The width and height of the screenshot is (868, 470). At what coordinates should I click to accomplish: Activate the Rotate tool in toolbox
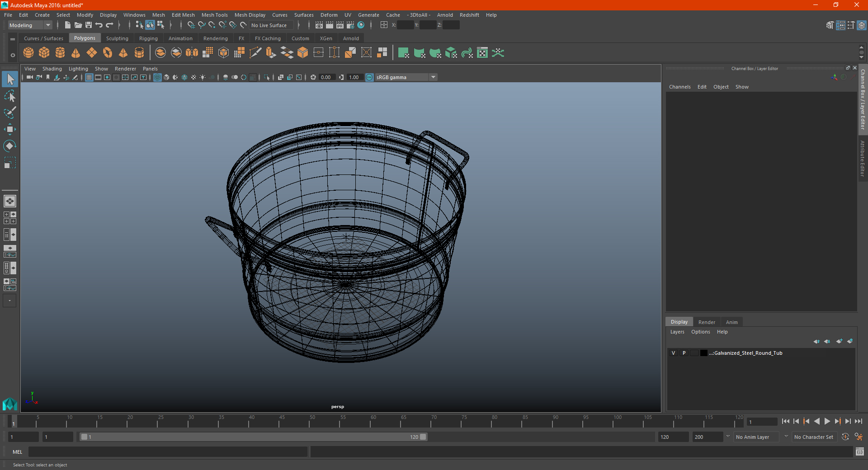[x=10, y=146]
